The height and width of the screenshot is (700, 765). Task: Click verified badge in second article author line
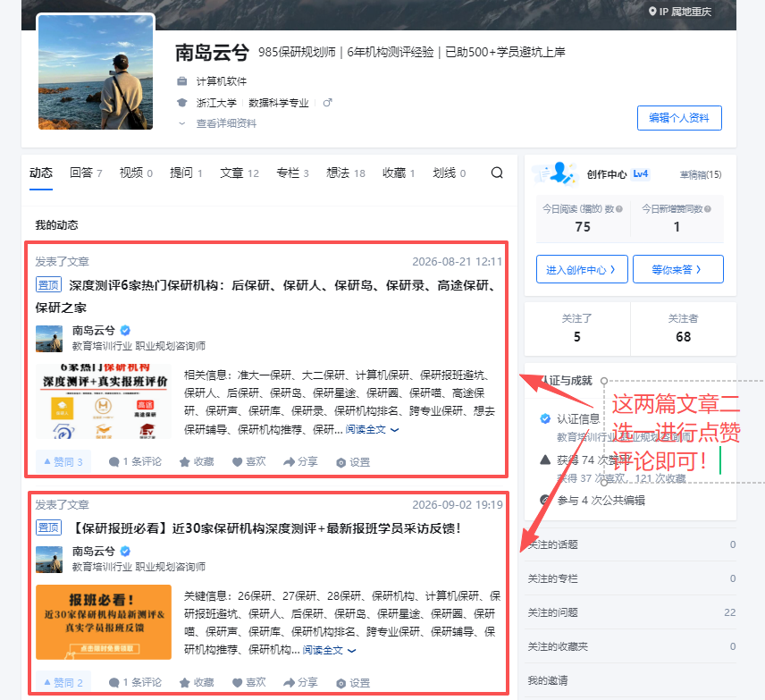click(125, 551)
